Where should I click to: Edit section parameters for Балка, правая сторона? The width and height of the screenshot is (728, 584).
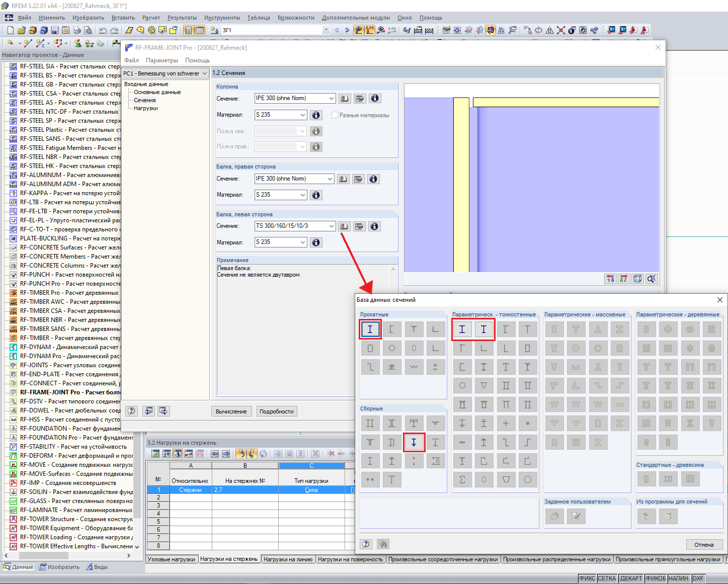click(x=358, y=179)
